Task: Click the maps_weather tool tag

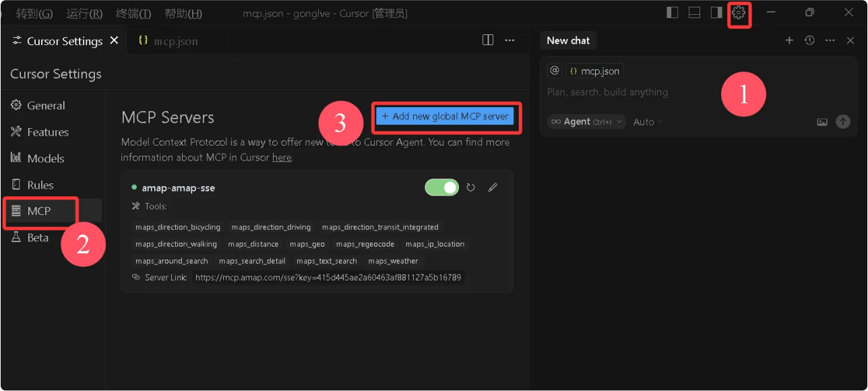Action: [x=393, y=261]
